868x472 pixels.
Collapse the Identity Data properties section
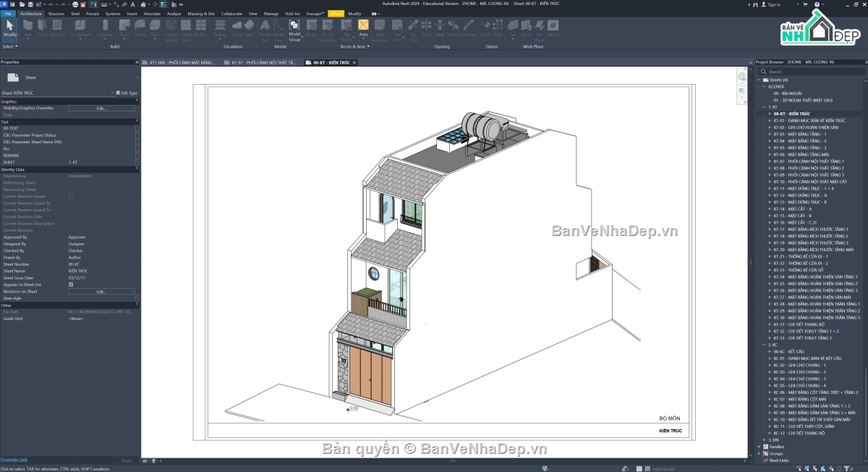(x=70, y=169)
